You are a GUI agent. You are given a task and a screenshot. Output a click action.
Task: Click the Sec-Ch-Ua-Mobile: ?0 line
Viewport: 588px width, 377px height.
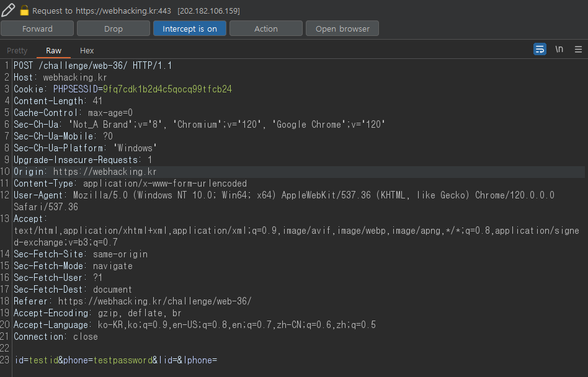(x=63, y=136)
